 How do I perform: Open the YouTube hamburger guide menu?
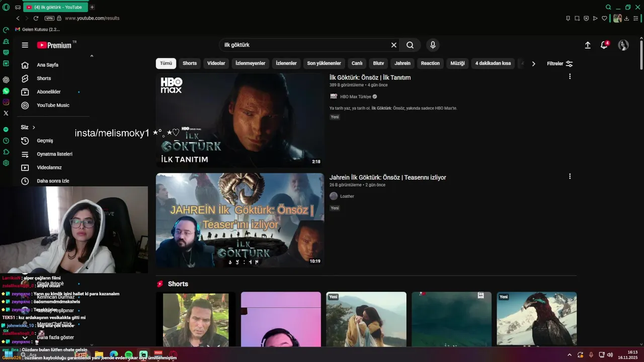25,45
